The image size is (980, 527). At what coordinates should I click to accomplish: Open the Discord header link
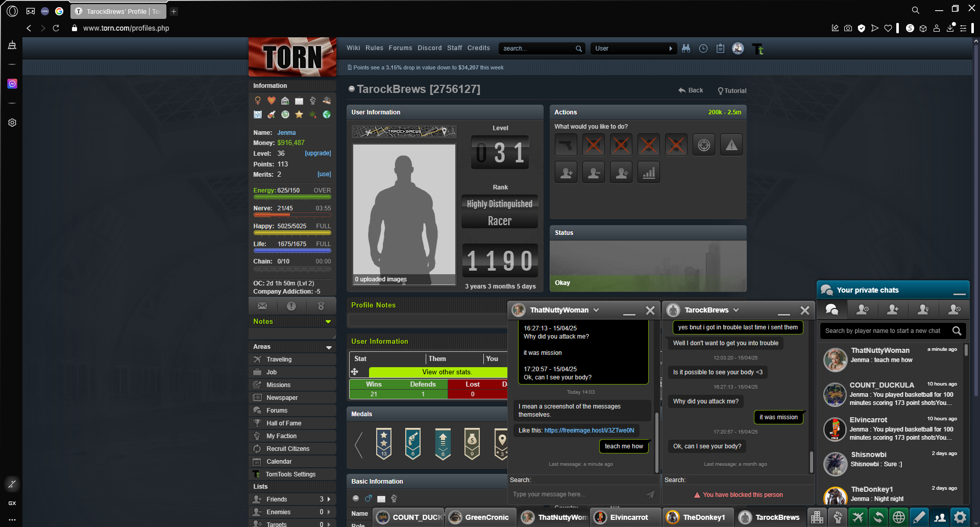pos(430,48)
